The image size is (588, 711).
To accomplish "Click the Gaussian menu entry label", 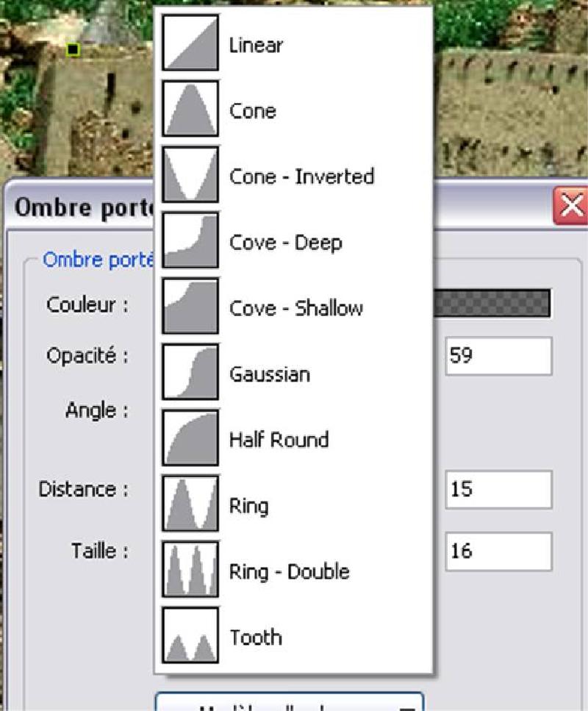I will click(270, 374).
